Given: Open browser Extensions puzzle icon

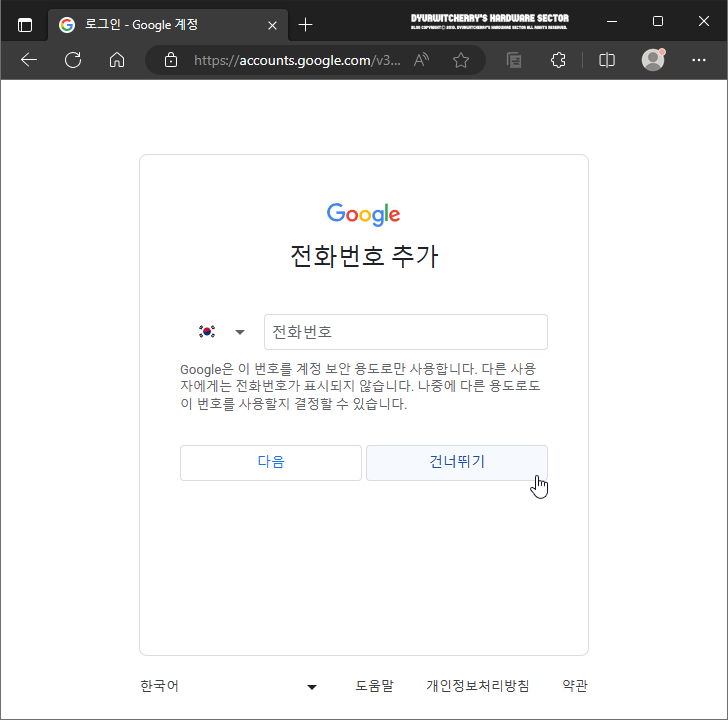Looking at the screenshot, I should 558,60.
